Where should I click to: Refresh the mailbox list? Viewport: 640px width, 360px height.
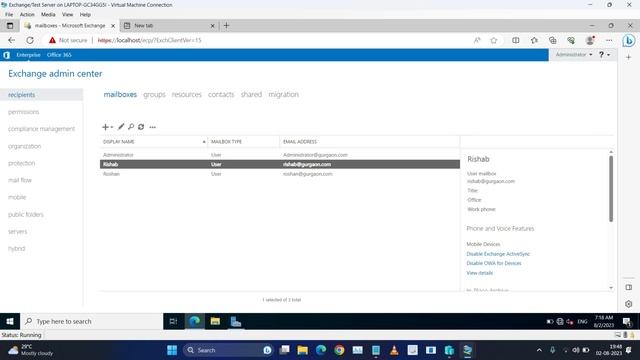(x=141, y=127)
